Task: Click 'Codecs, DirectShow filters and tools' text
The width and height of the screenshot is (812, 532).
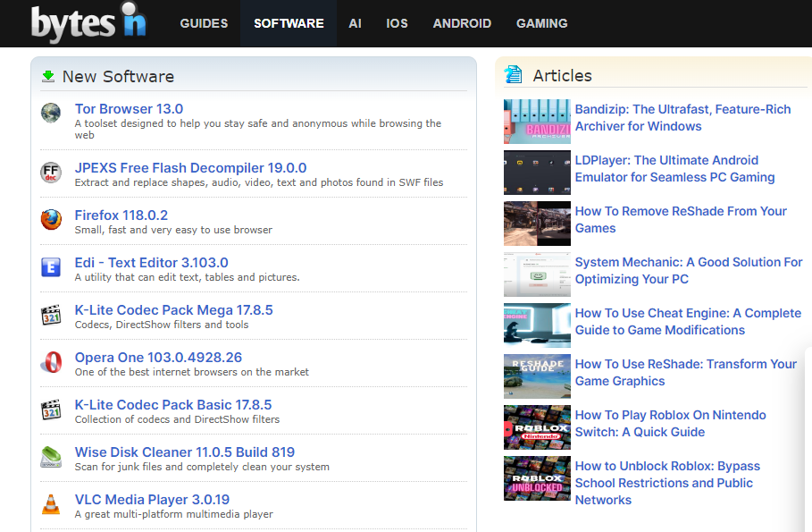Action: coord(162,325)
